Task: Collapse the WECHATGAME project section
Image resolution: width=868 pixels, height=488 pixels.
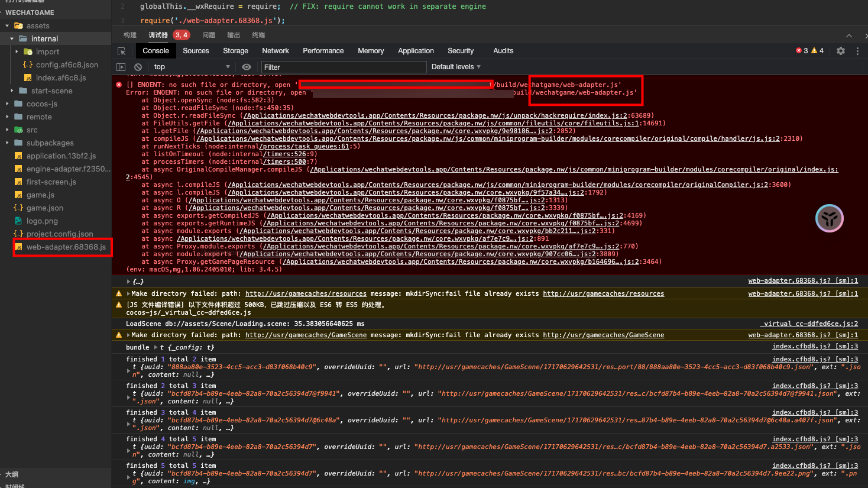Action: tap(30, 12)
